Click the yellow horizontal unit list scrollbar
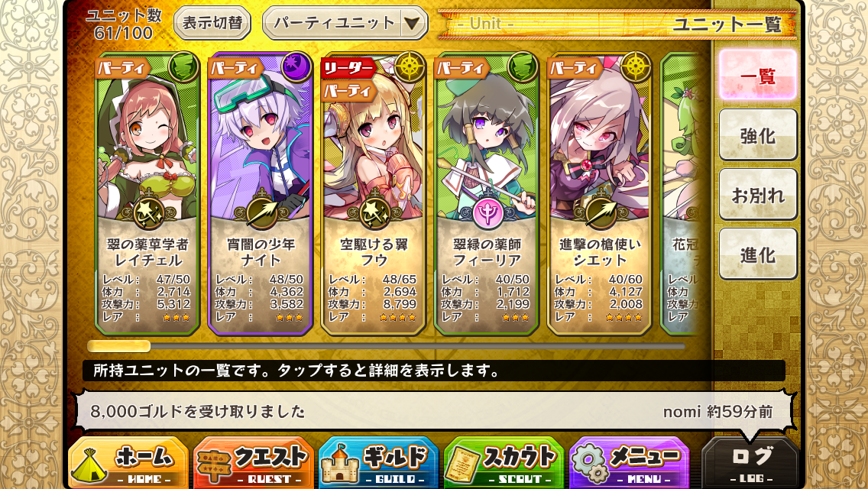Image resolution: width=868 pixels, height=489 pixels. pos(119,347)
